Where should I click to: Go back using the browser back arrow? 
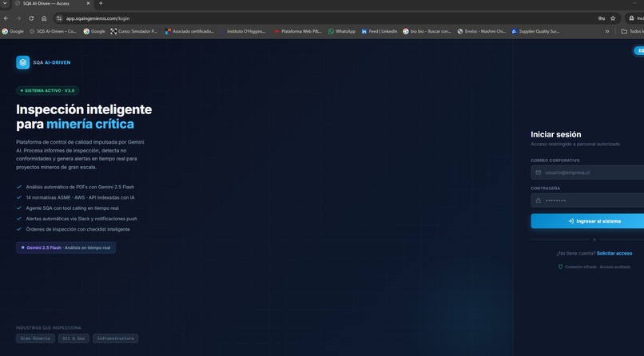coord(6,18)
